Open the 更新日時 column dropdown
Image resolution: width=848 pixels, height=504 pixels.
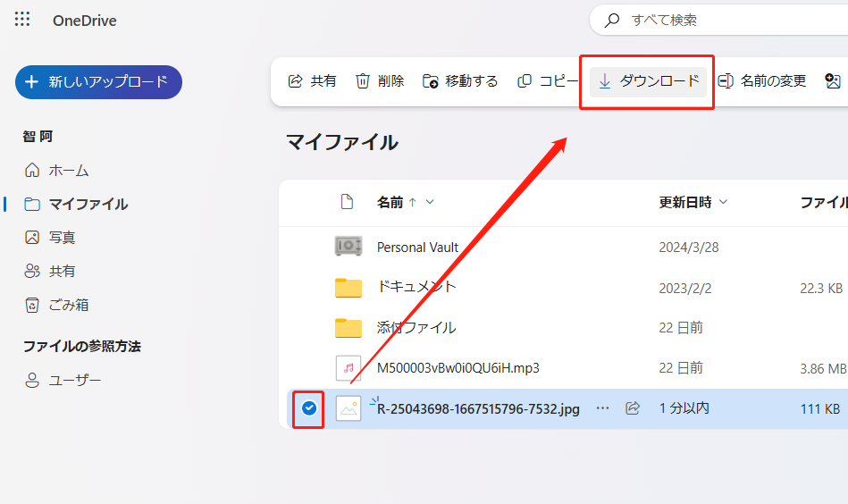723,202
